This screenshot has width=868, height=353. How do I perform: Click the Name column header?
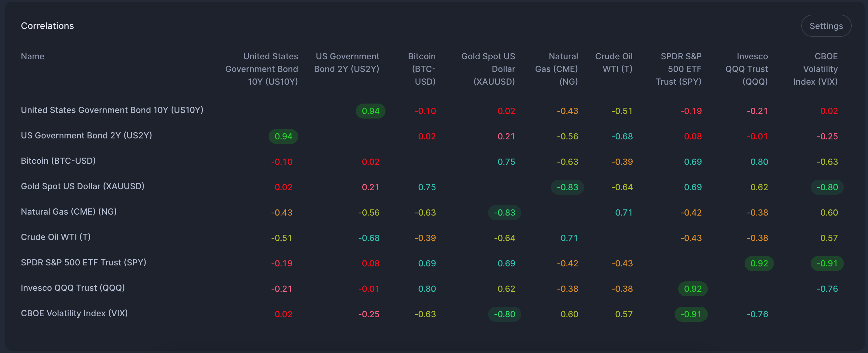point(33,56)
